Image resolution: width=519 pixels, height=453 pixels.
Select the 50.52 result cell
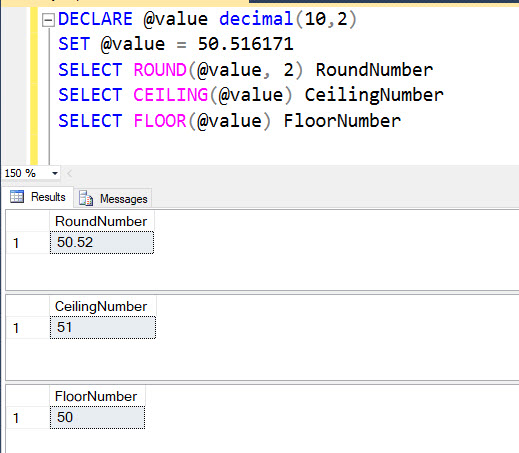coord(102,242)
